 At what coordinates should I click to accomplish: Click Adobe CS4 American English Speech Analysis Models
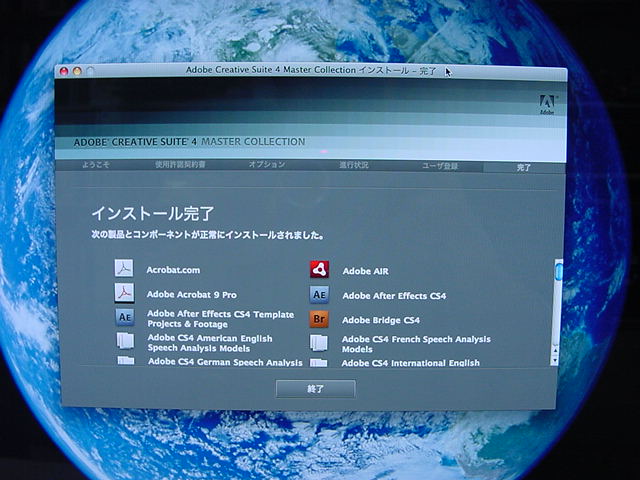pyautogui.click(x=210, y=343)
